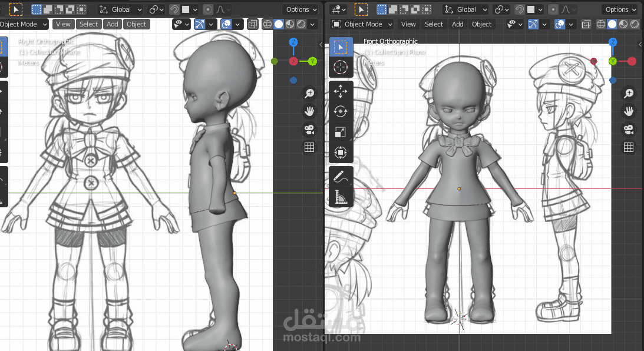Open the Object menu in the left viewport
Screen dimensions: 644x351
pyautogui.click(x=136, y=24)
